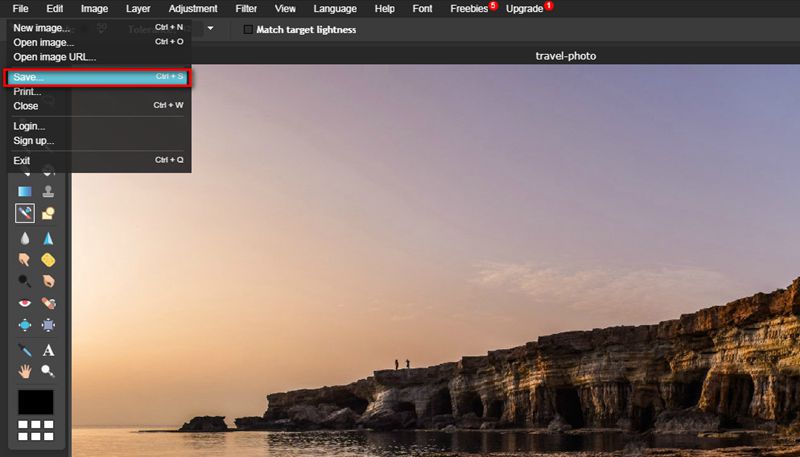Image resolution: width=800 pixels, height=457 pixels.
Task: Open the Layer menu
Action: (x=138, y=9)
